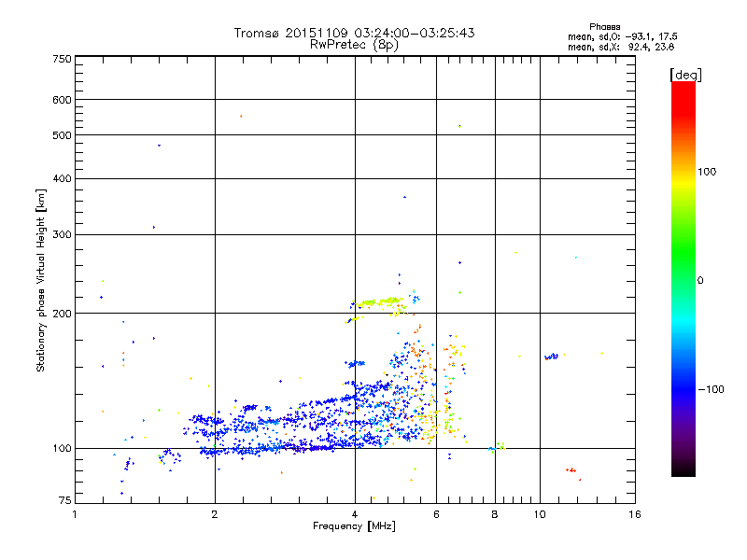This screenshot has height=560, width=747.
Task: Select the 'mean, sd,O: -93.1, 17.5' line
Action: tap(622, 36)
